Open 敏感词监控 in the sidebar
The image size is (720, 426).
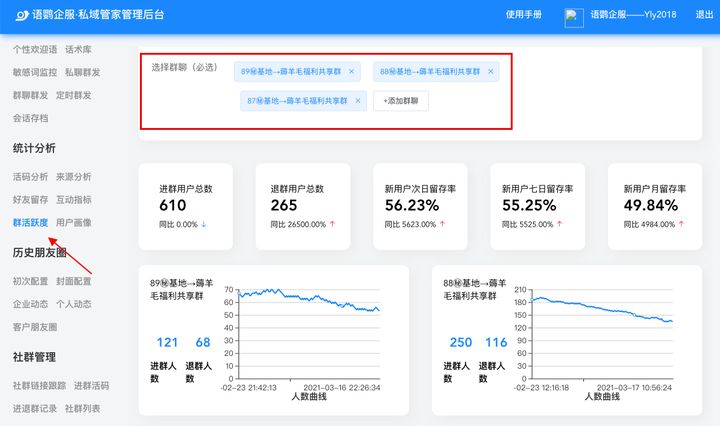(34, 72)
